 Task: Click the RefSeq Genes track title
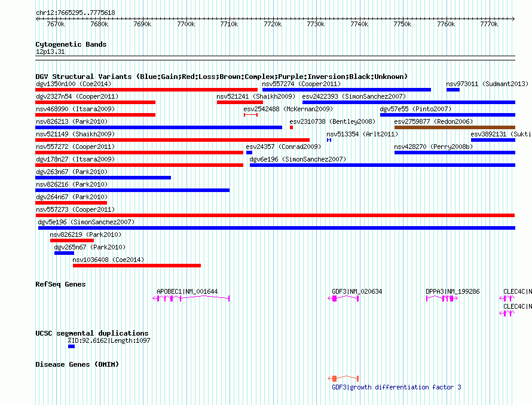point(60,285)
